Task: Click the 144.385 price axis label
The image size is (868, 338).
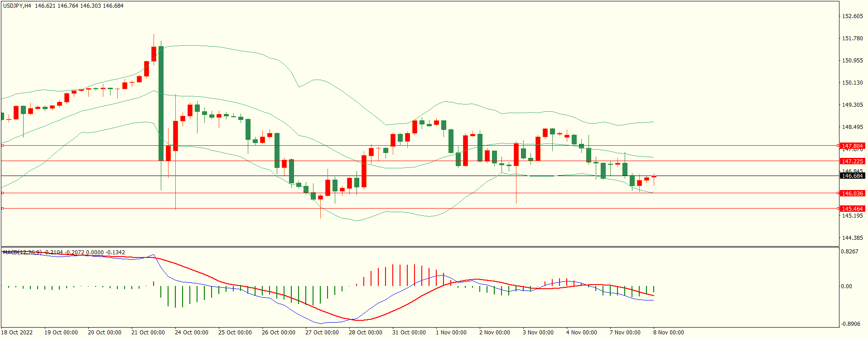Action: (x=852, y=238)
